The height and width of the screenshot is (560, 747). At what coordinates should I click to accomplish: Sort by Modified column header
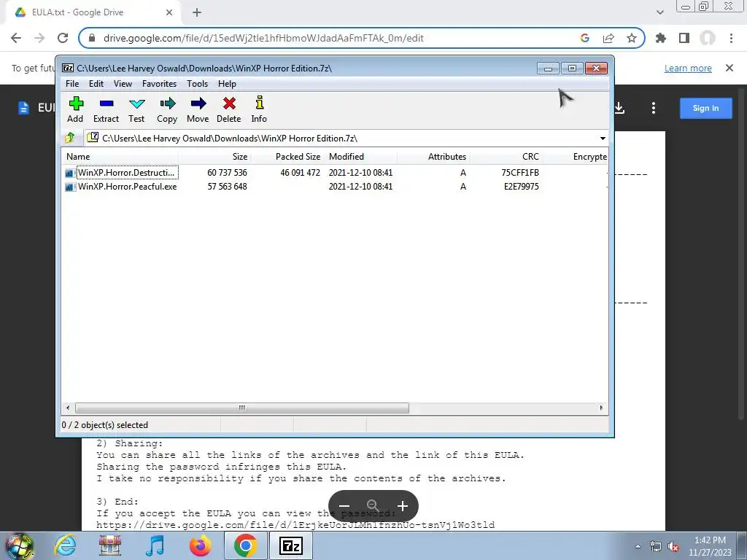pos(360,157)
